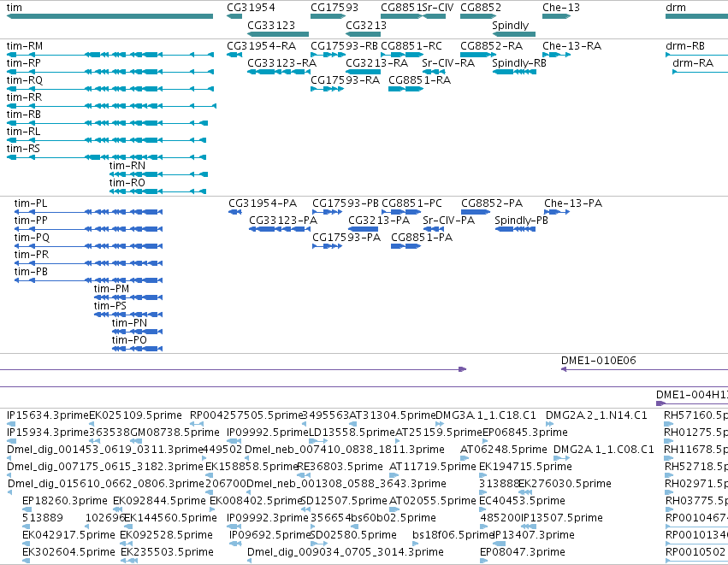728x565 pixels.
Task: Select the tim-RP transcript label
Action: [x=24, y=63]
